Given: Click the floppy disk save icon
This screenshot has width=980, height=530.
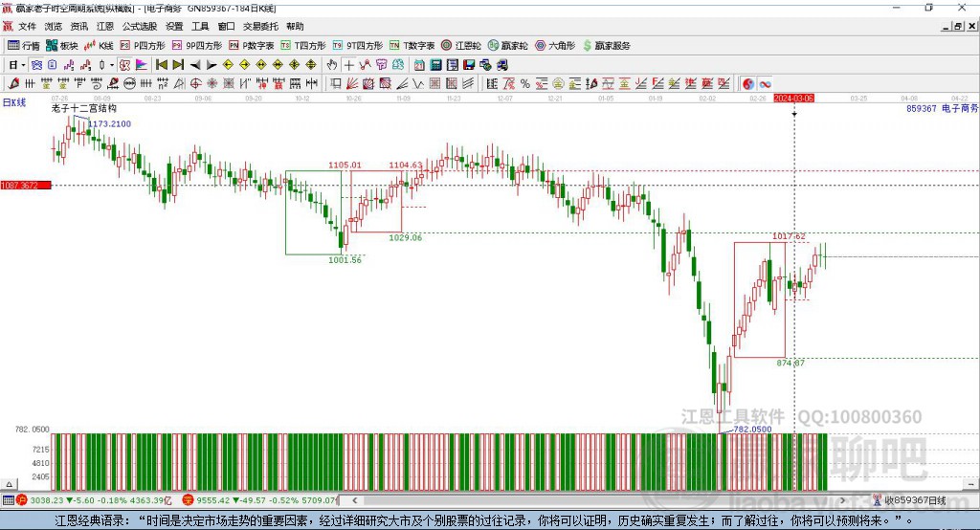Looking at the screenshot, I should (x=469, y=65).
